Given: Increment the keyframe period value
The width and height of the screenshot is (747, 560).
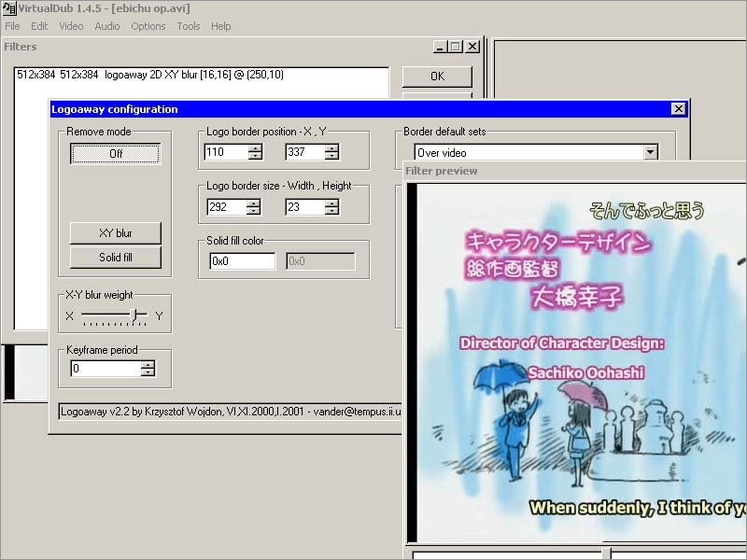Looking at the screenshot, I should point(148,364).
